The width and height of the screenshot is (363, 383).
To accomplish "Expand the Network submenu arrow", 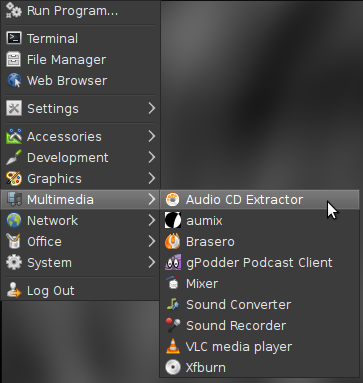I will tap(152, 220).
